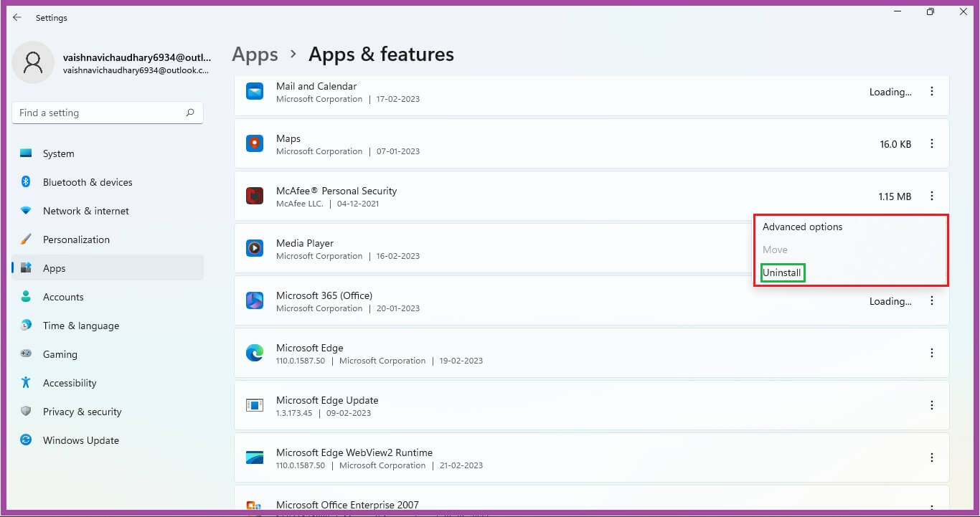The height and width of the screenshot is (517, 980).
Task: Open Accounts settings
Action: click(108, 297)
